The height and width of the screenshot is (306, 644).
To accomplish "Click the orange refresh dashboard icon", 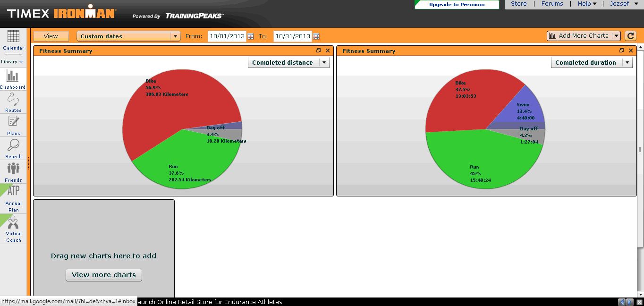I will pos(631,36).
